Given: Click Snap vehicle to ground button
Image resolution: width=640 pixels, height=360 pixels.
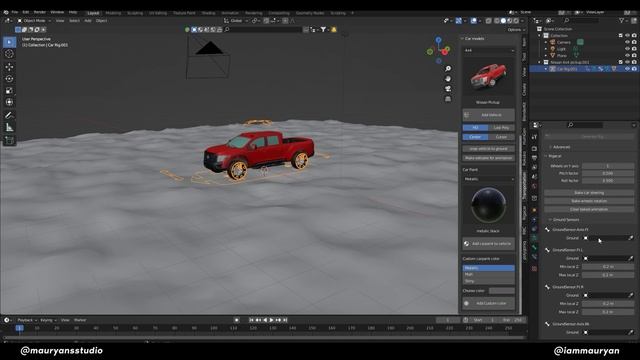Looking at the screenshot, I should [488, 149].
